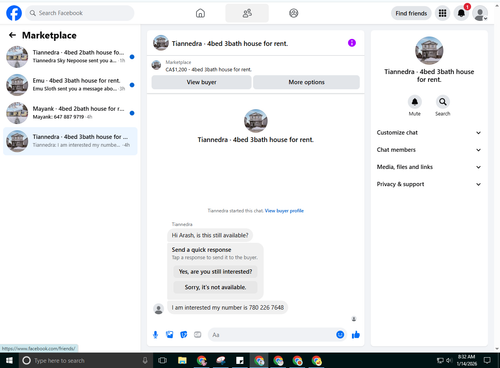Screen dimensions: 500x368
Task: Open Mayank 4bed 2bath house conversation
Action: click(x=70, y=113)
